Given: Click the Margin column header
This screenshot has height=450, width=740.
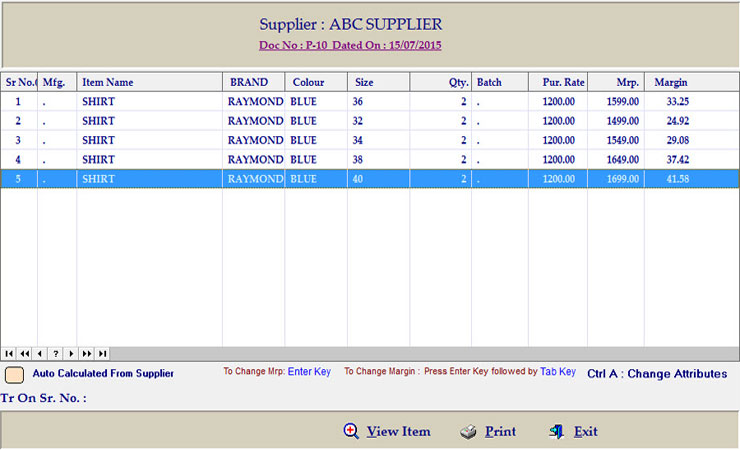Looking at the screenshot, I should (x=670, y=82).
